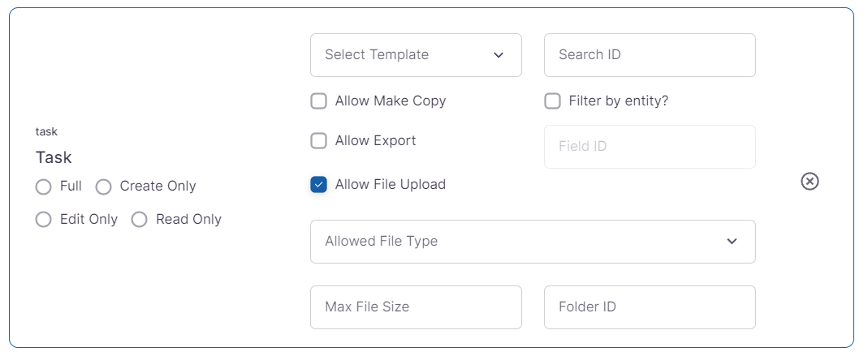Tick the Allow Export checkbox
Screen dimensions: 868x356
(318, 141)
